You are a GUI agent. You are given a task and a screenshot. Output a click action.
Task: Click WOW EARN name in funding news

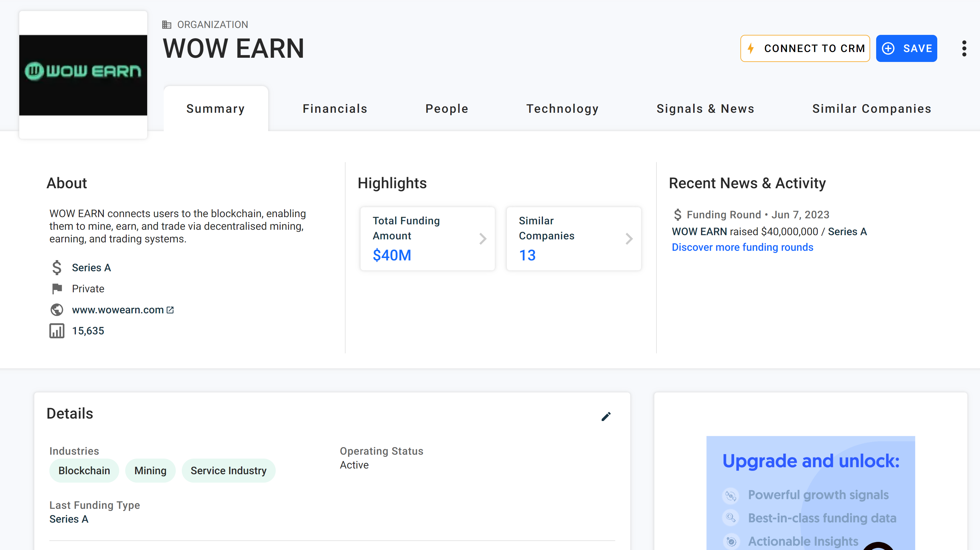coord(699,232)
